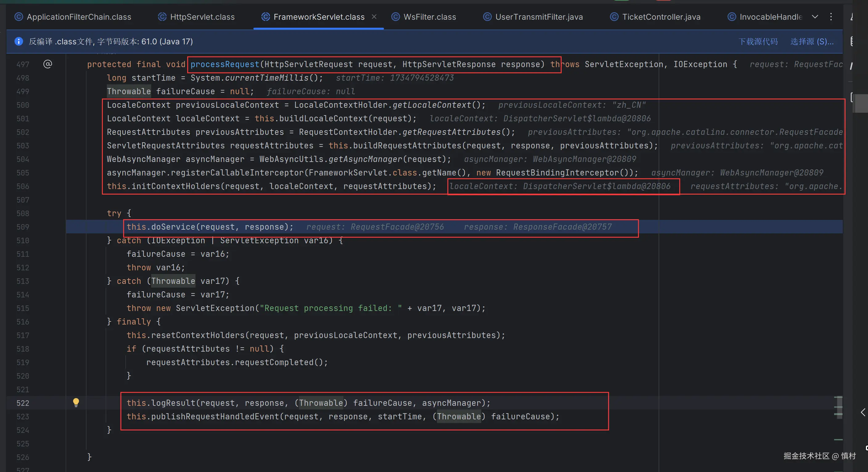Close the FrameworkServlet.class tab

374,17
